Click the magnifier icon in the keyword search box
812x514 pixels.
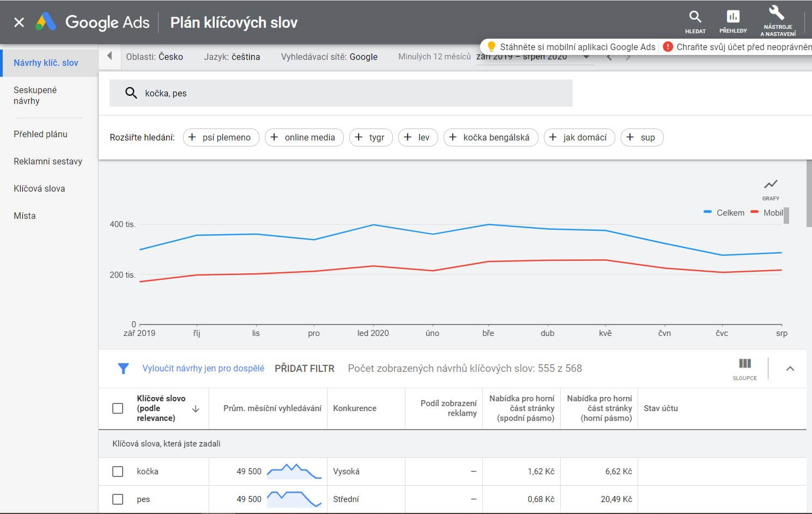coord(131,93)
